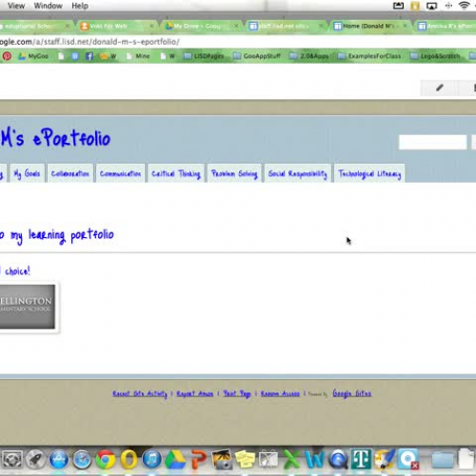Go to the Communication page
Viewport: 476px width, 476px height.
pos(120,173)
